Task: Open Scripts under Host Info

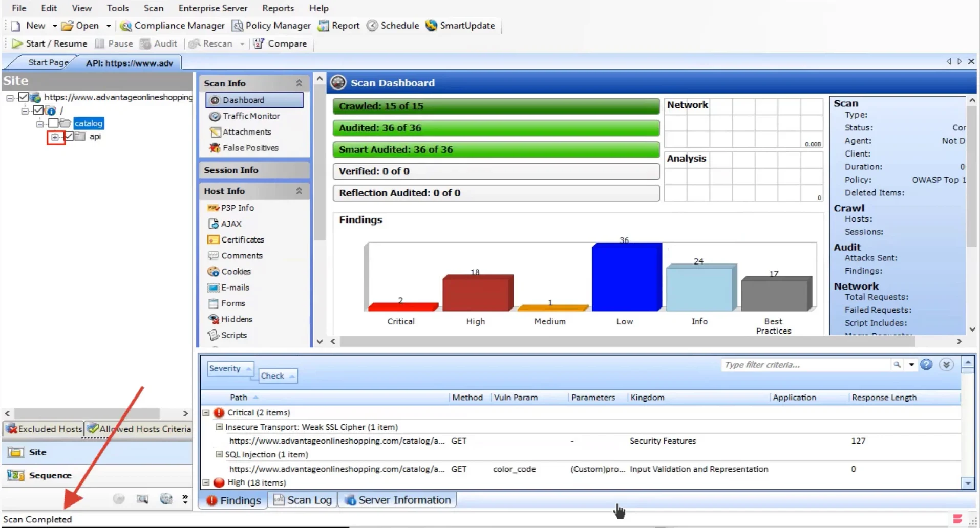Action: click(227, 335)
